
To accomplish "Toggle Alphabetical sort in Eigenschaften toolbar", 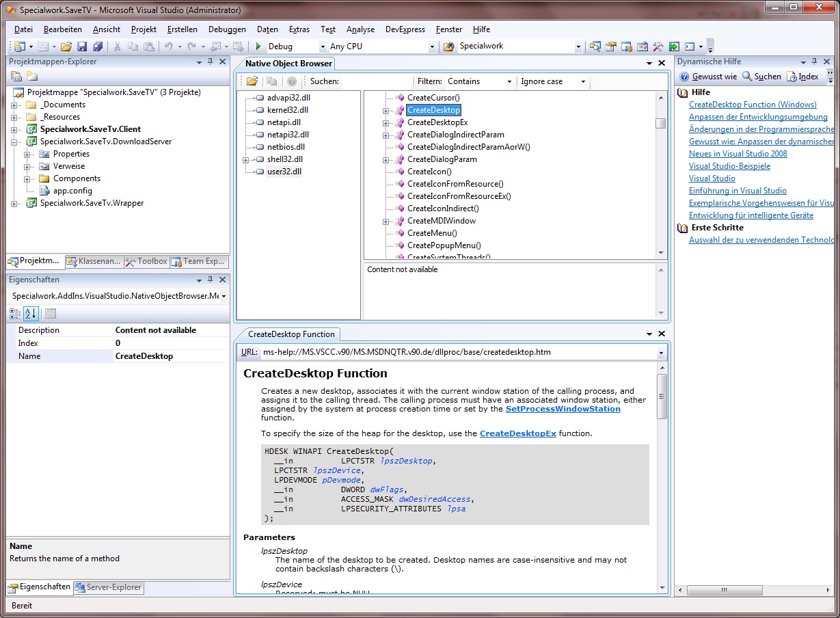I will 31,314.
